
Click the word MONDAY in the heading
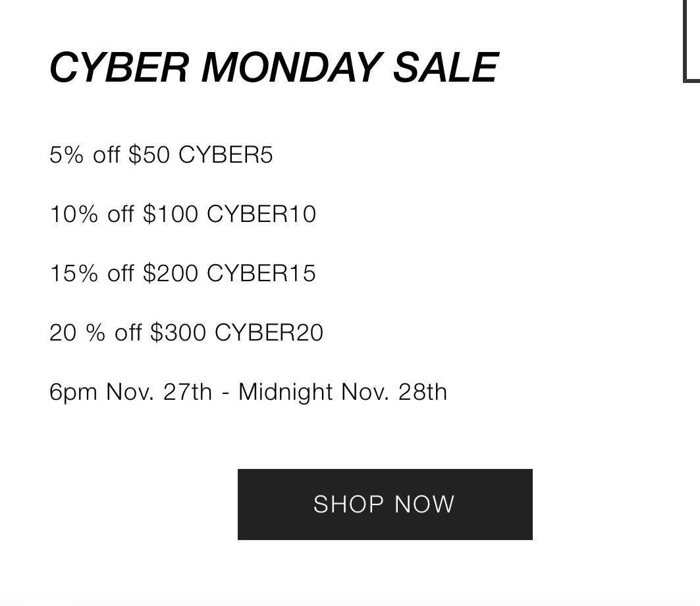[x=292, y=67]
